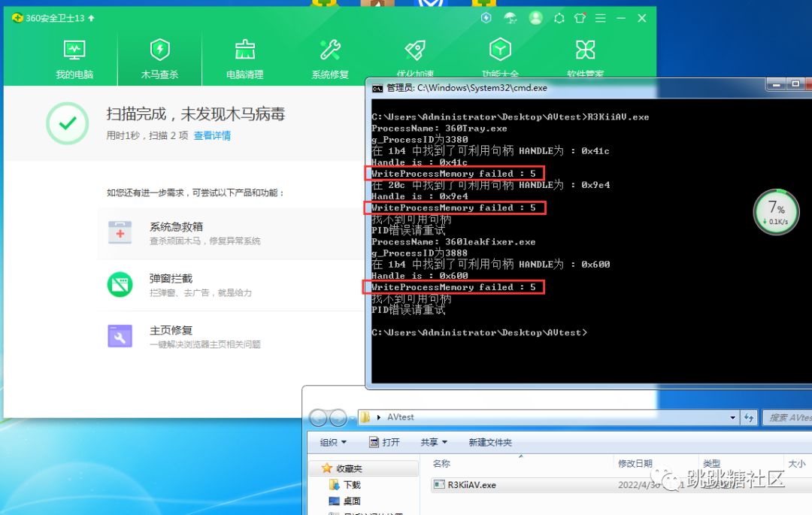812x515 pixels.
Task: Click the folder icon in Explorer address bar
Action: point(365,417)
